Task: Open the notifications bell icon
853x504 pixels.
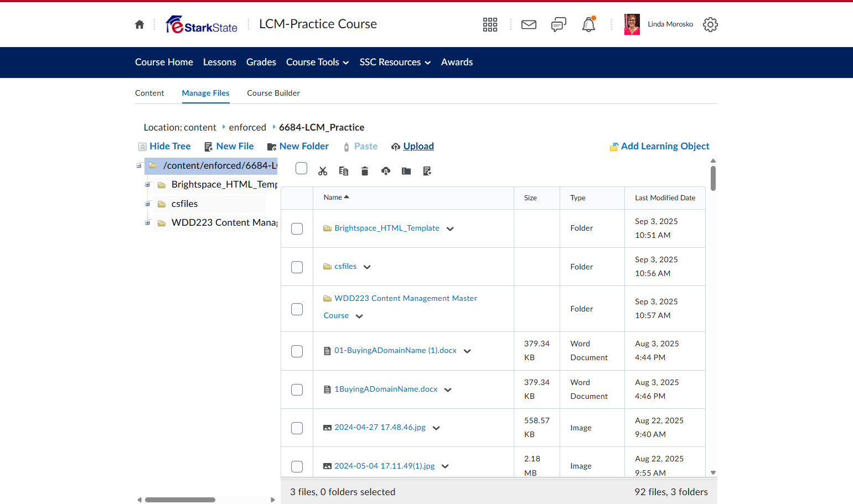Action: (x=588, y=24)
